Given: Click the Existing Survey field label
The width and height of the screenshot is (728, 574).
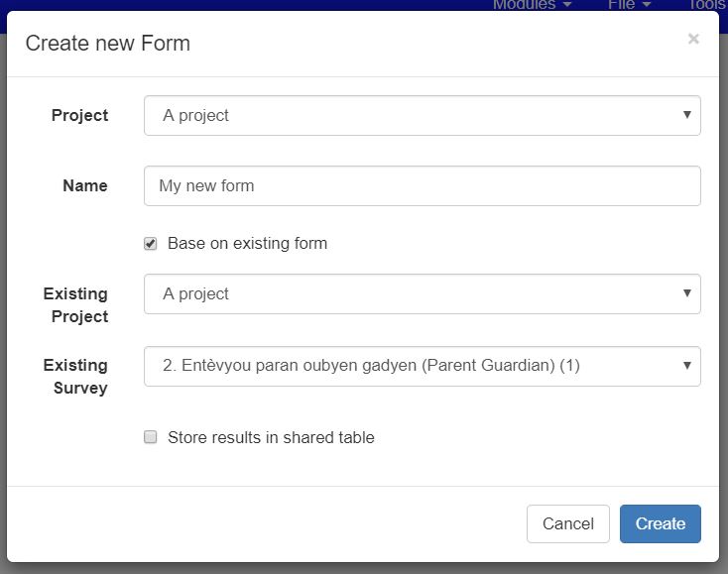Looking at the screenshot, I should (75, 377).
